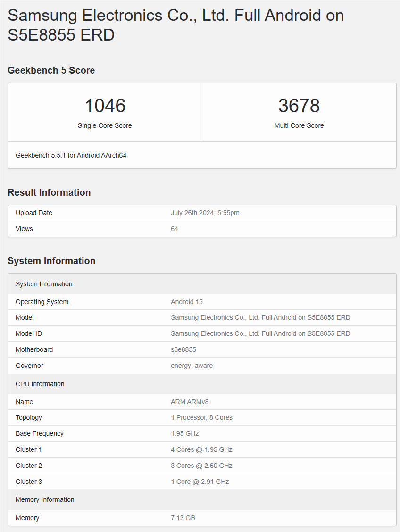The image size is (400, 532).
Task: Click the Model ID row value
Action: click(x=260, y=333)
